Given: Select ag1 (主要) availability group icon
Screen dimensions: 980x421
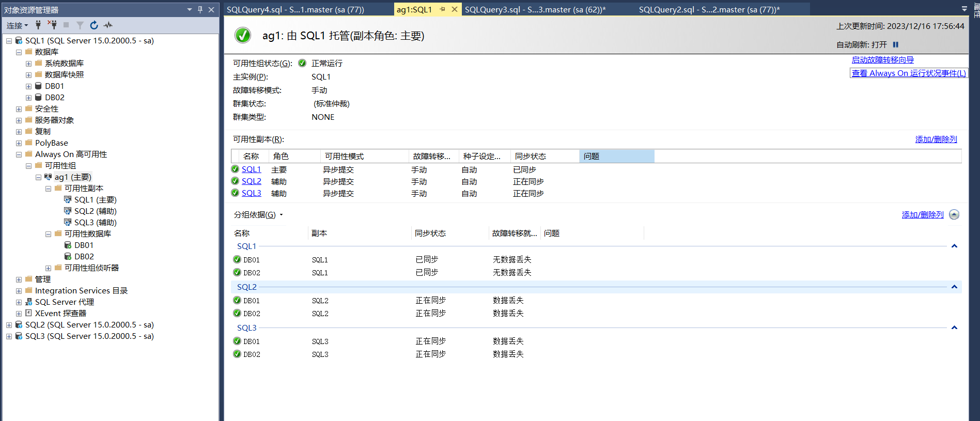Looking at the screenshot, I should [48, 177].
